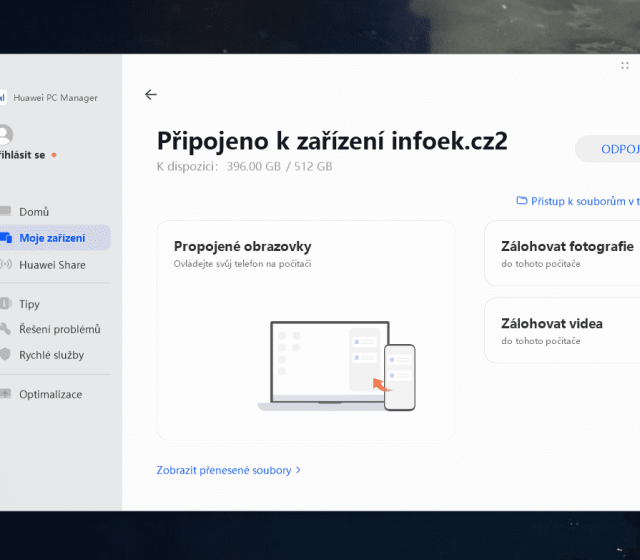Click the Řešení problémů wrench icon

pos(6,329)
